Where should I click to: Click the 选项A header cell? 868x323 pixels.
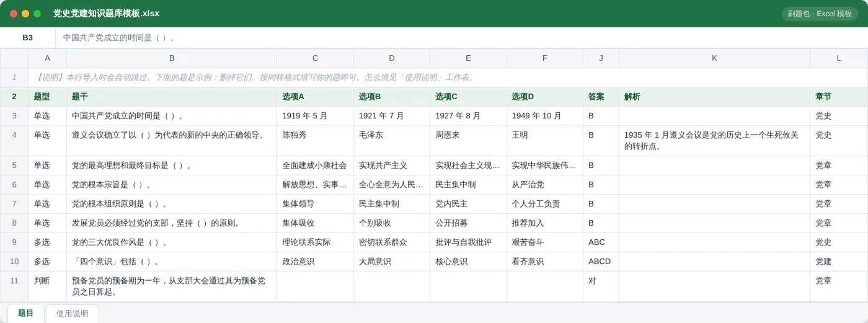(315, 97)
